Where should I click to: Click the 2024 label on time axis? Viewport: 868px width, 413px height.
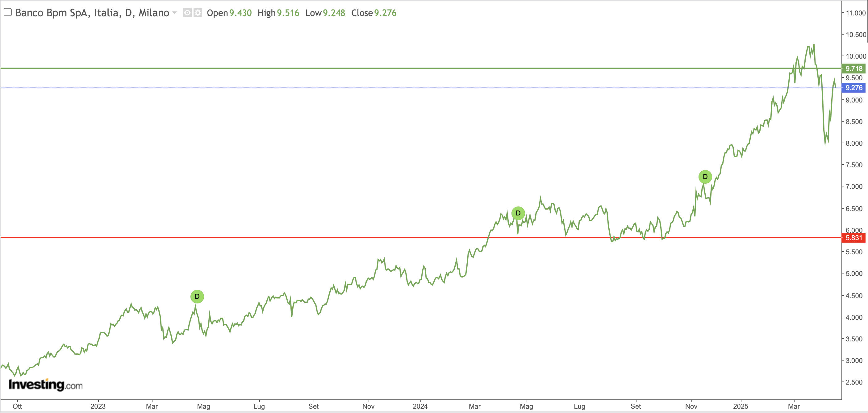pos(420,406)
